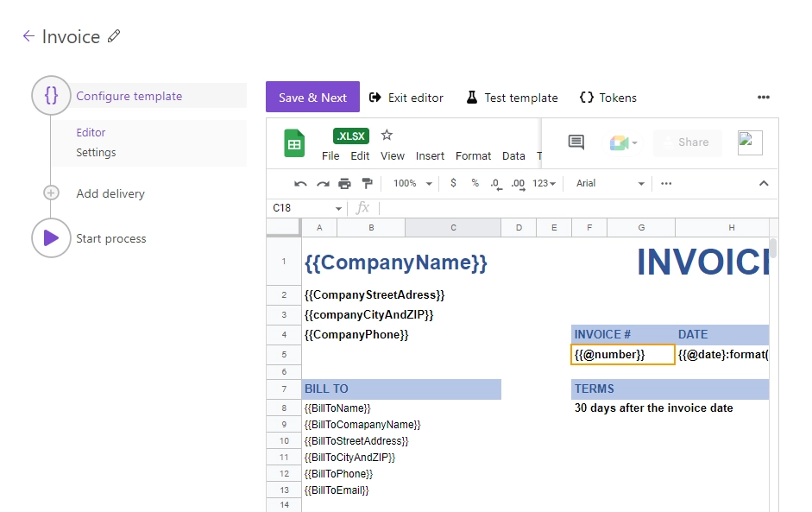This screenshot has width=812, height=512.
Task: Click Test template
Action: pos(513,98)
